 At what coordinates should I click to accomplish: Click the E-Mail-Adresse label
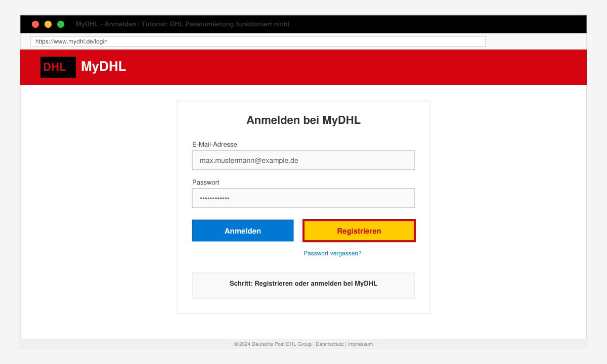coord(214,144)
